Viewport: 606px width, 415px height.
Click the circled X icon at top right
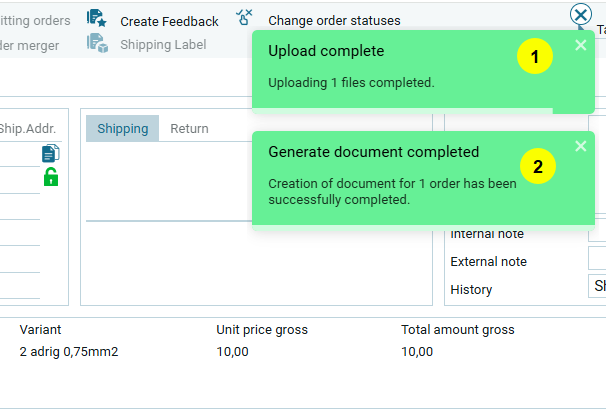(x=581, y=14)
